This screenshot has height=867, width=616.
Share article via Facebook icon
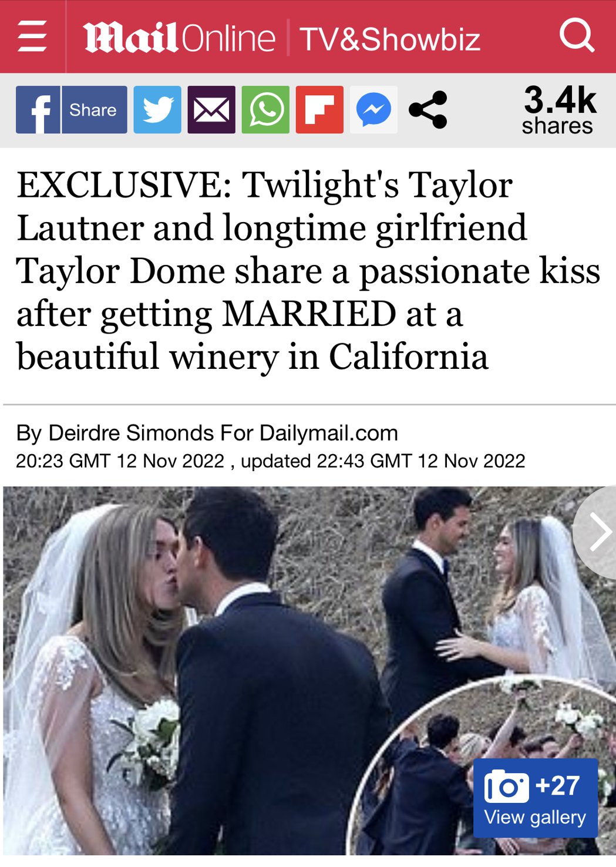click(x=38, y=110)
